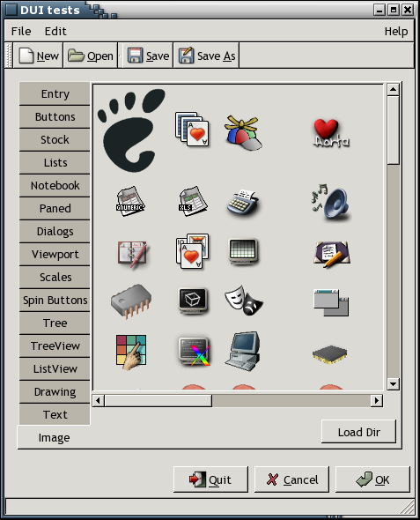Switch to the Dialogs tab
420x520 pixels.
(x=55, y=231)
